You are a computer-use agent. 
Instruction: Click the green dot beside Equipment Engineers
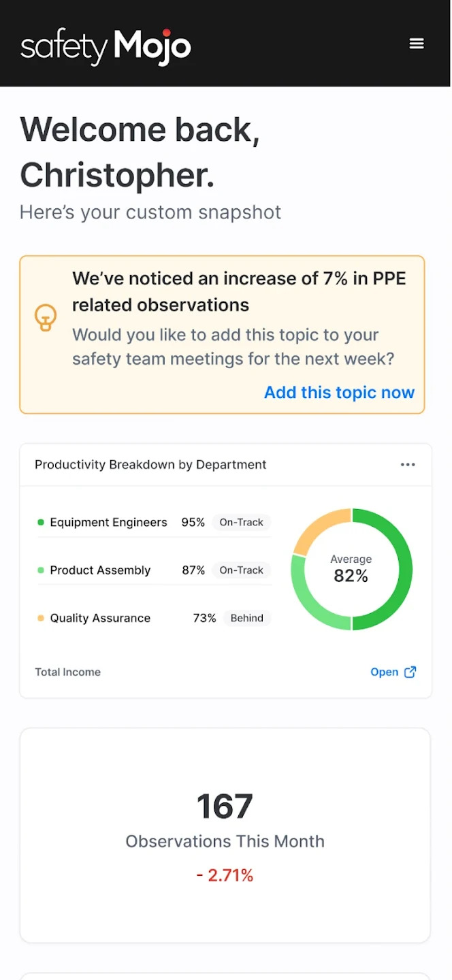click(39, 522)
